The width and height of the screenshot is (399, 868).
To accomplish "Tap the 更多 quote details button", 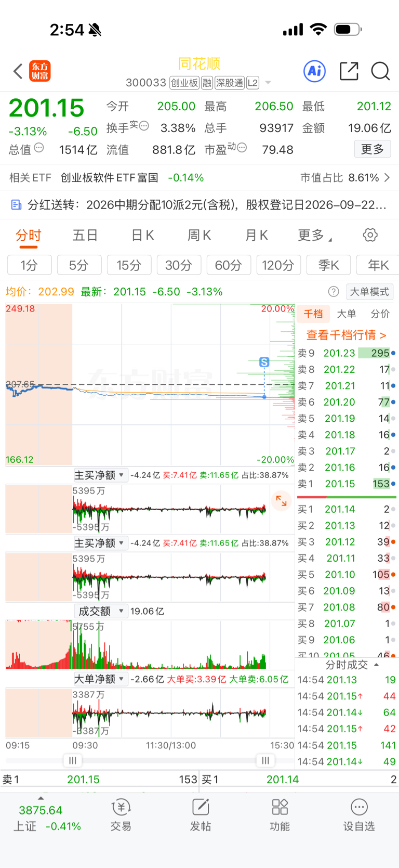I will coord(373,149).
